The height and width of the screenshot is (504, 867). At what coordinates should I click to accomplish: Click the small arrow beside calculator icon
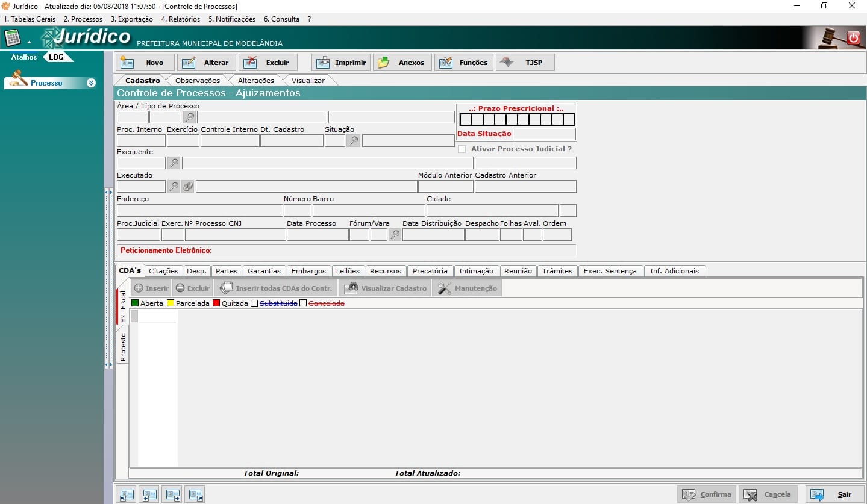click(x=29, y=42)
